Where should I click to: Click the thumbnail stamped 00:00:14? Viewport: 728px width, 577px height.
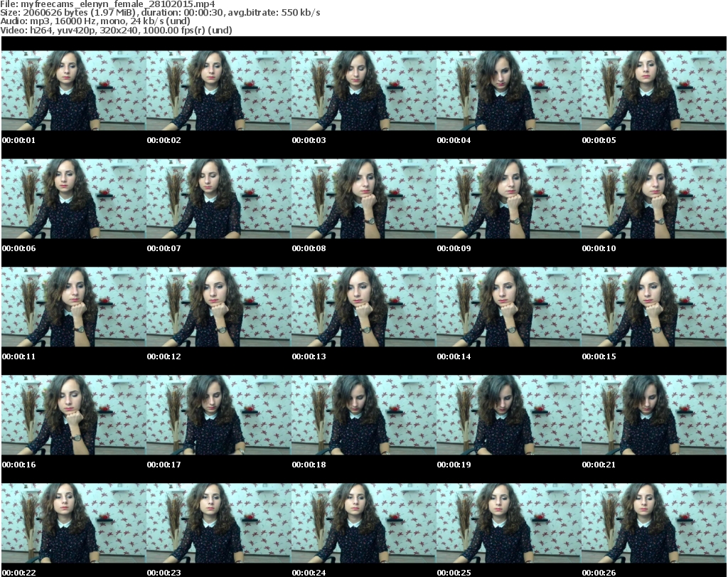[x=509, y=307]
